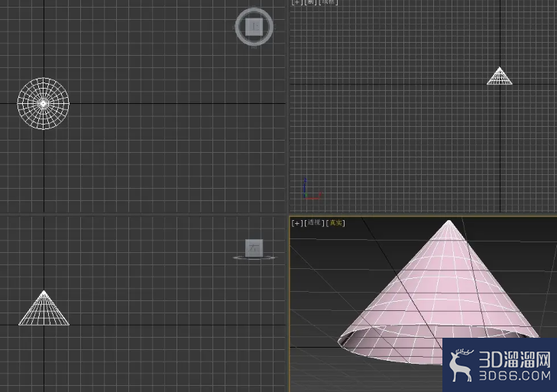The image size is (557, 392).
Task: Open the 透视 viewport view menu
Action: [314, 223]
